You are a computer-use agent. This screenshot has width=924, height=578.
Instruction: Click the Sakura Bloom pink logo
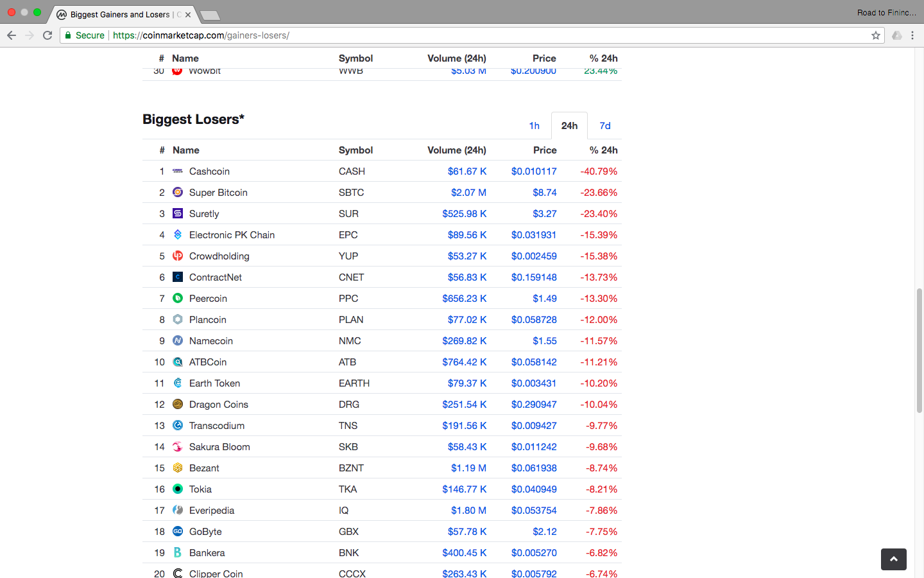coord(178,447)
